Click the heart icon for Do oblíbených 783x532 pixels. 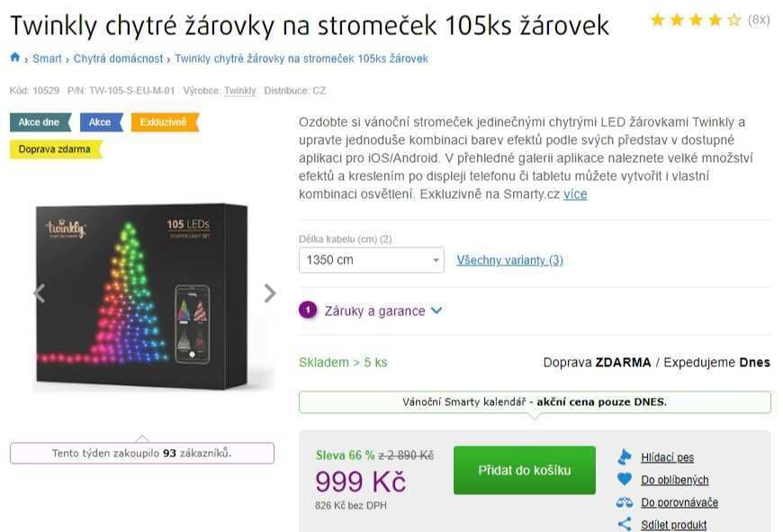[x=624, y=479]
